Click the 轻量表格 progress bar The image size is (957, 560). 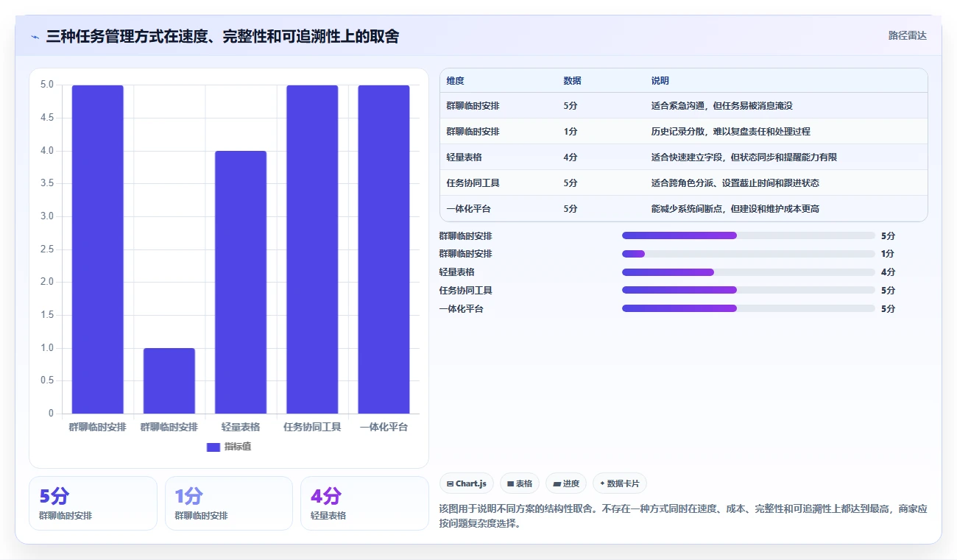[x=749, y=272]
